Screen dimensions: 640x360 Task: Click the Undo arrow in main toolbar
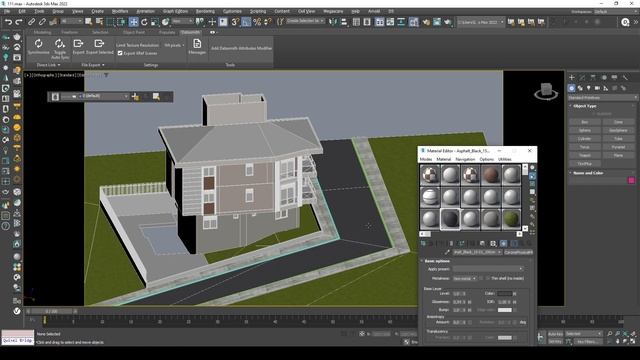coord(8,22)
